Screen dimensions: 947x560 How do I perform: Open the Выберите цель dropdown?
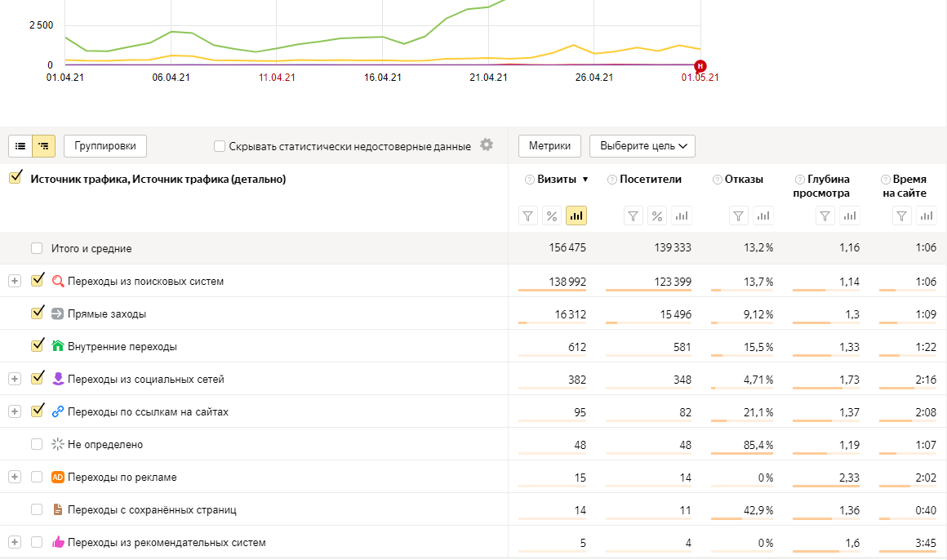(x=642, y=146)
